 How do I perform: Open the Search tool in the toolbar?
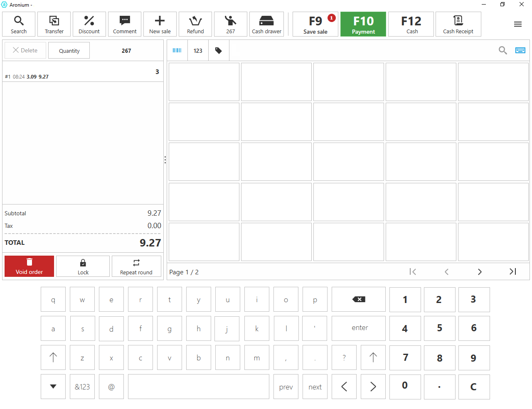coord(19,24)
